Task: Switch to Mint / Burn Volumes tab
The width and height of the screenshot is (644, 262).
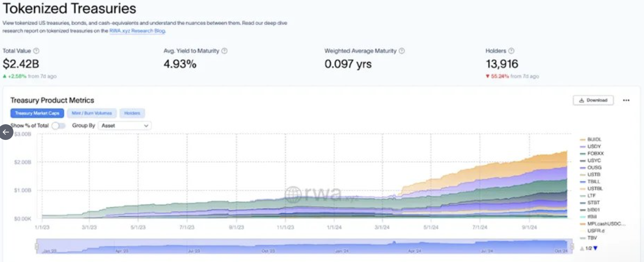Action: 92,113
